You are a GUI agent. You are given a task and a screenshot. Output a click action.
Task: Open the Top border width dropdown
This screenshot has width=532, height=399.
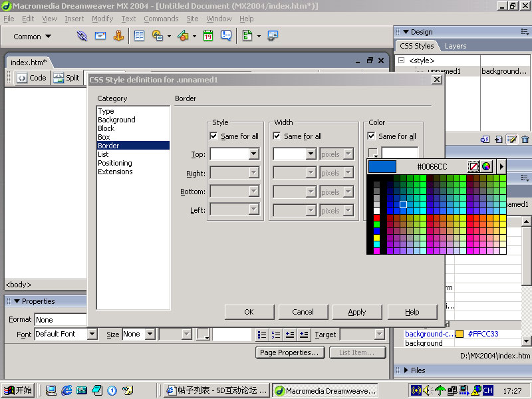(311, 154)
